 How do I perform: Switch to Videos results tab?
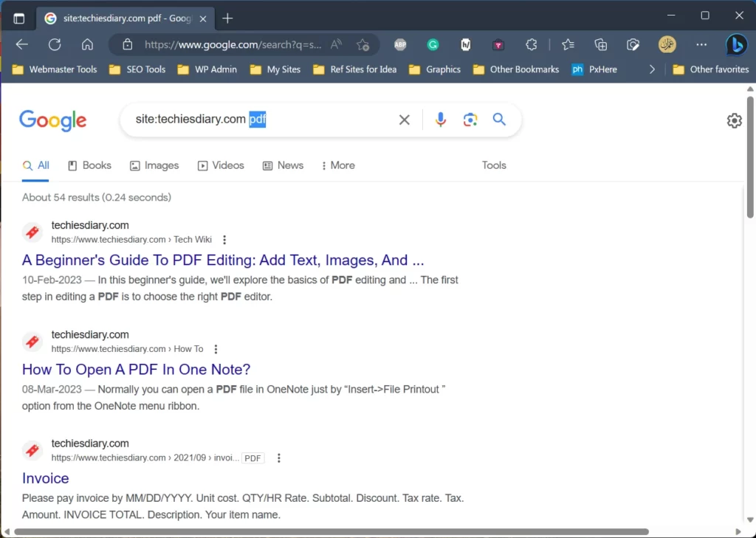click(221, 165)
